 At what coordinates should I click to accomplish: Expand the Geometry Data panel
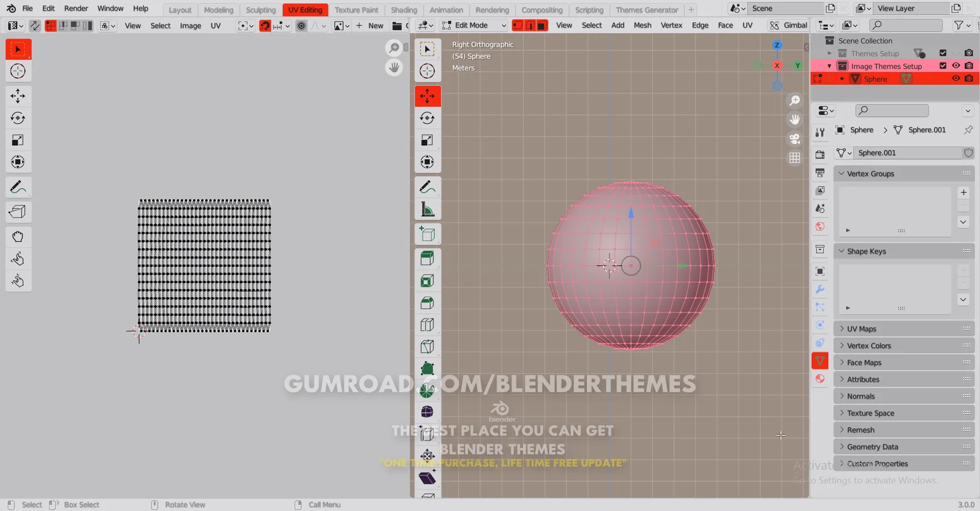pyautogui.click(x=904, y=447)
